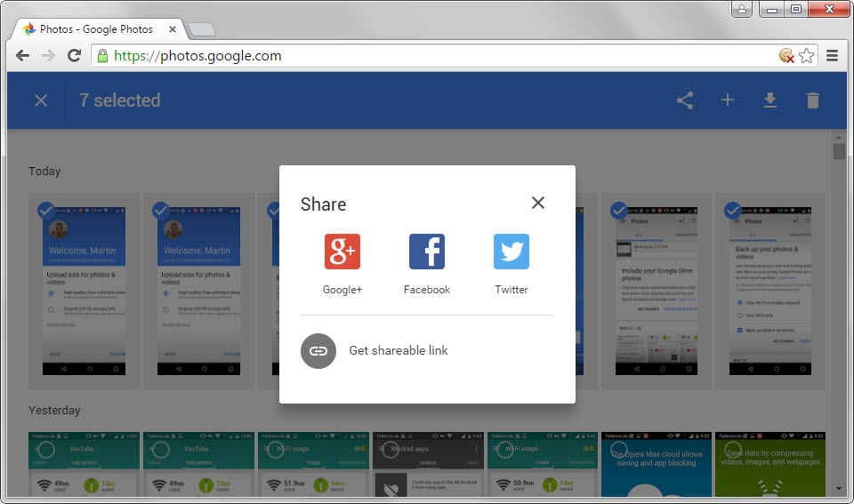
Task: Bookmark this page with star icon
Action: 807,55
